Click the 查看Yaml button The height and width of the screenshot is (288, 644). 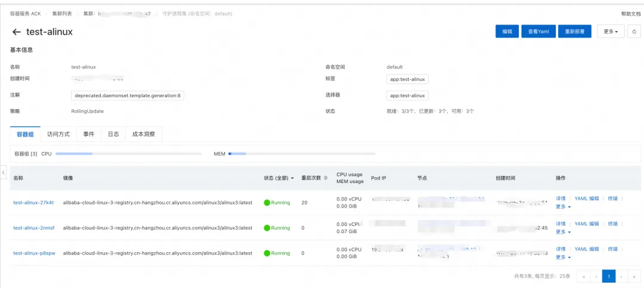point(538,32)
